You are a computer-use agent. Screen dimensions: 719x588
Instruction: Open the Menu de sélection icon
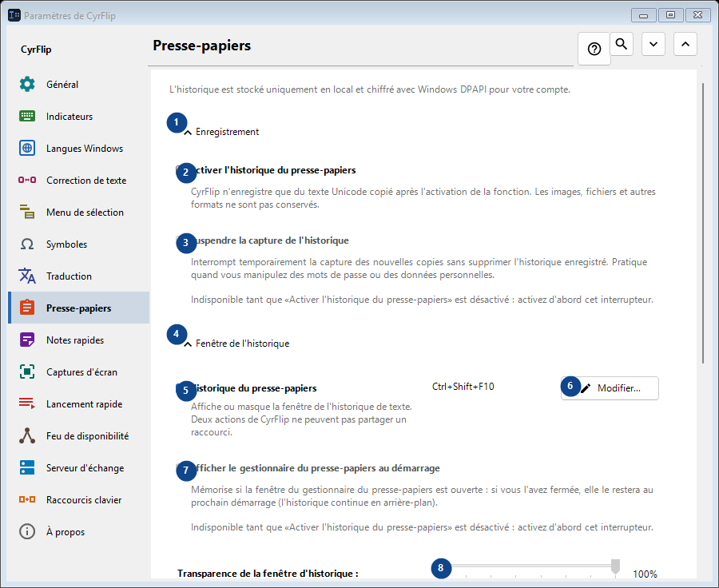[27, 212]
